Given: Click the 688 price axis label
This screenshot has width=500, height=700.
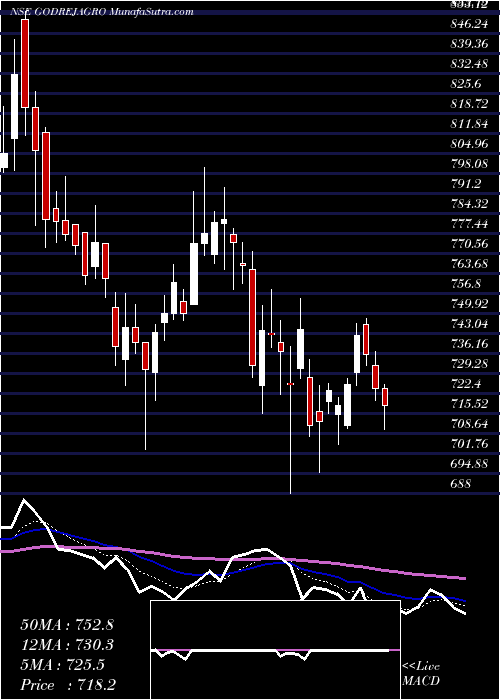Looking at the screenshot, I should [460, 484].
